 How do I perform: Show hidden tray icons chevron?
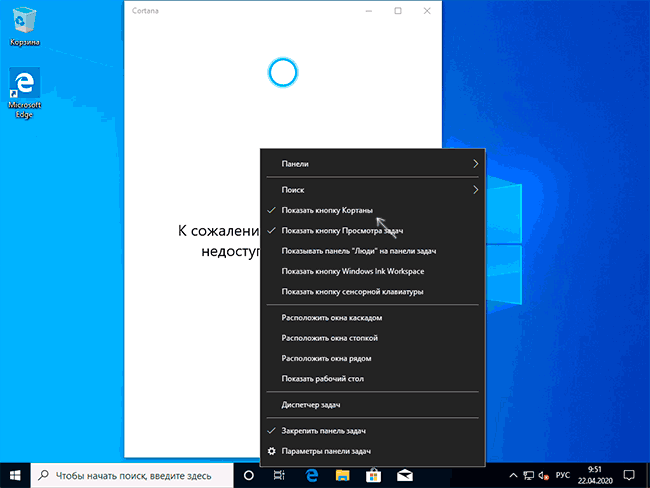pyautogui.click(x=513, y=476)
